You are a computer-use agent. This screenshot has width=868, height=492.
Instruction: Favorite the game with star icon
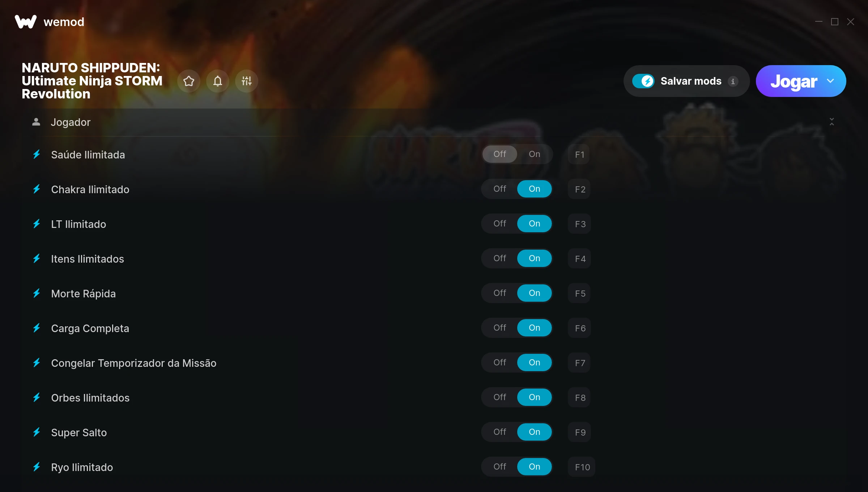189,81
